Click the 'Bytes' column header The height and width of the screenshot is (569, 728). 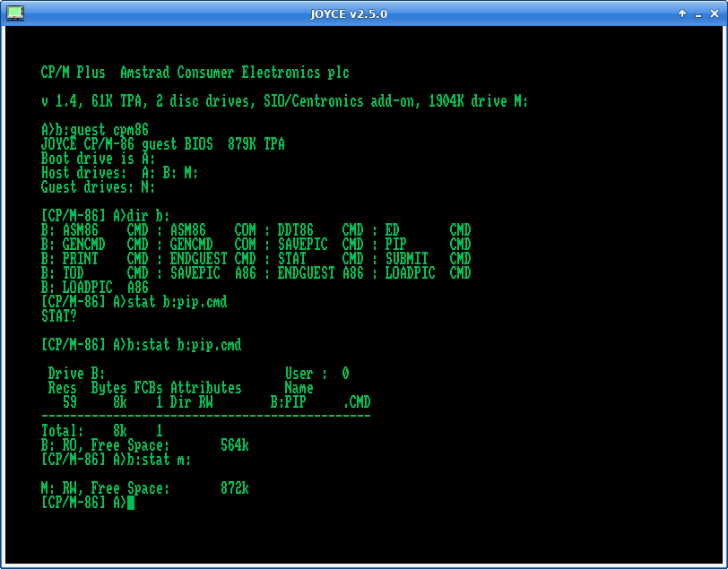109,388
